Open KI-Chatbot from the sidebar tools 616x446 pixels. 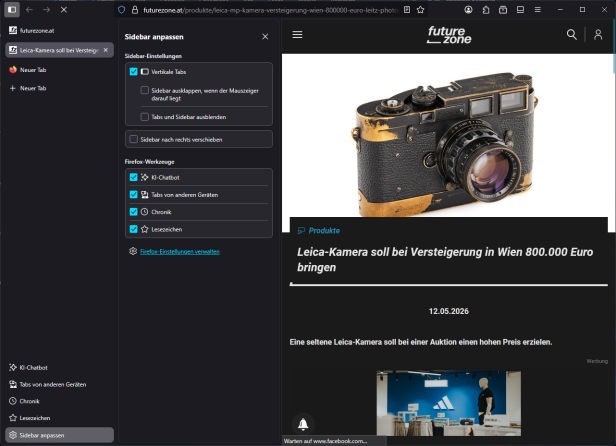tap(59, 367)
